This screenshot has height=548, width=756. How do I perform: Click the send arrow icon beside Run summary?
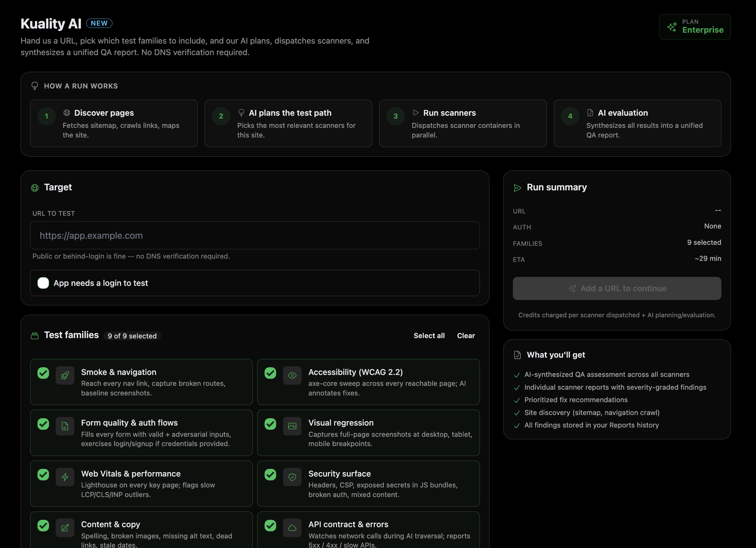(517, 188)
